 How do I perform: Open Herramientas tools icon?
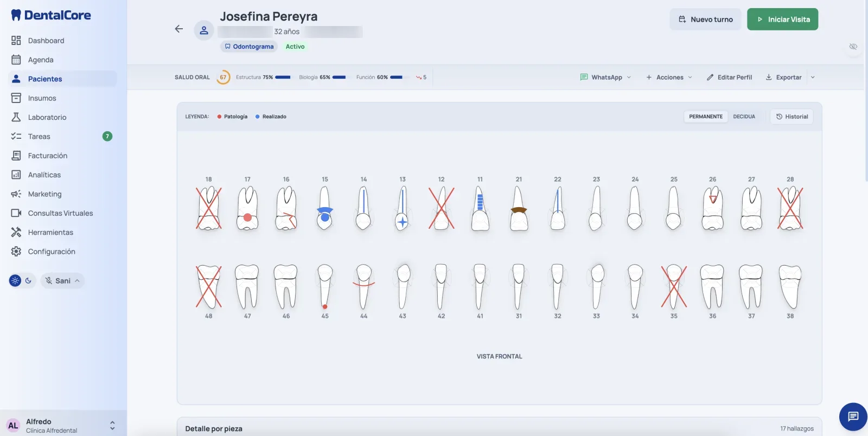pyautogui.click(x=16, y=232)
